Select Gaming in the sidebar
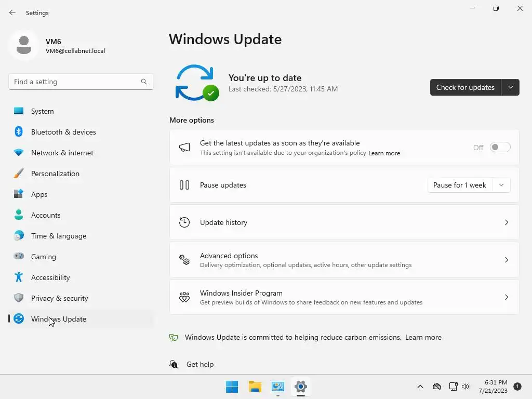Image resolution: width=532 pixels, height=399 pixels. pyautogui.click(x=81, y=256)
